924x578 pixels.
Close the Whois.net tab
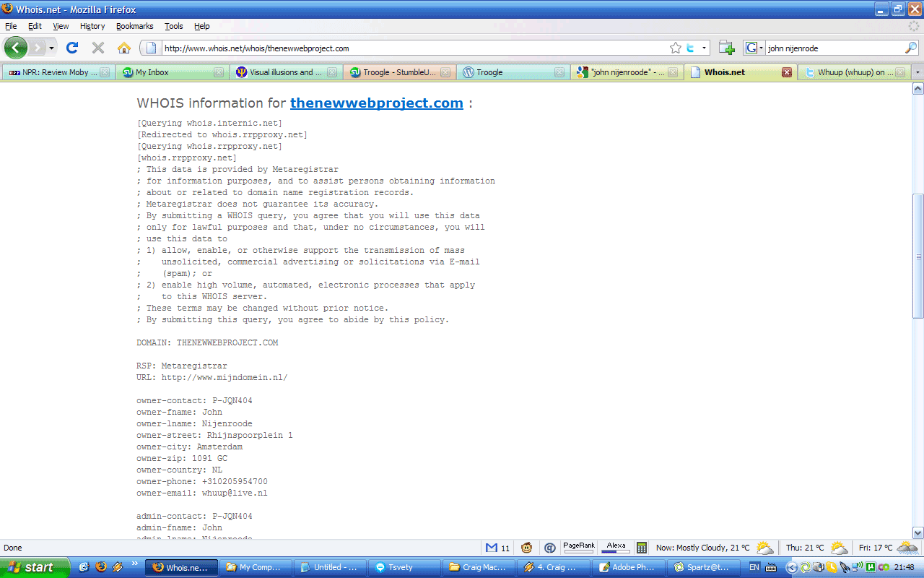point(787,72)
